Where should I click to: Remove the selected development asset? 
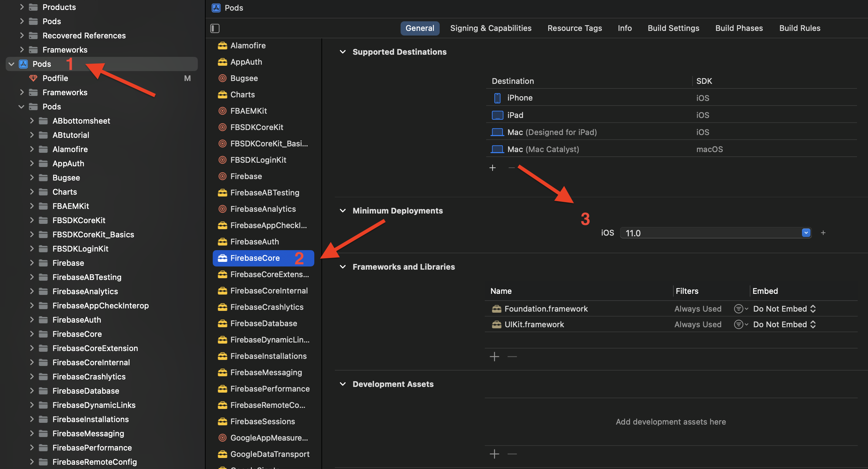(512, 454)
